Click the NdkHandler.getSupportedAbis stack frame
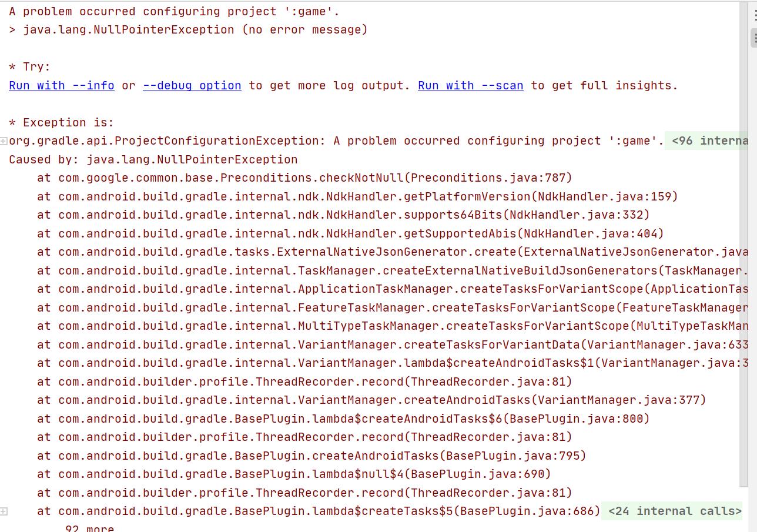The height and width of the screenshot is (532, 757). 350,233
